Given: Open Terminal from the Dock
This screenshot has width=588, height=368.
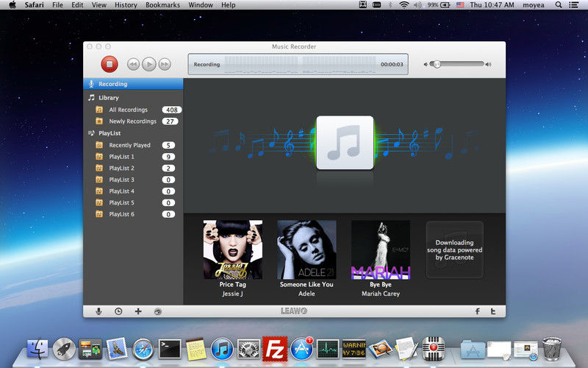Looking at the screenshot, I should click(x=170, y=349).
